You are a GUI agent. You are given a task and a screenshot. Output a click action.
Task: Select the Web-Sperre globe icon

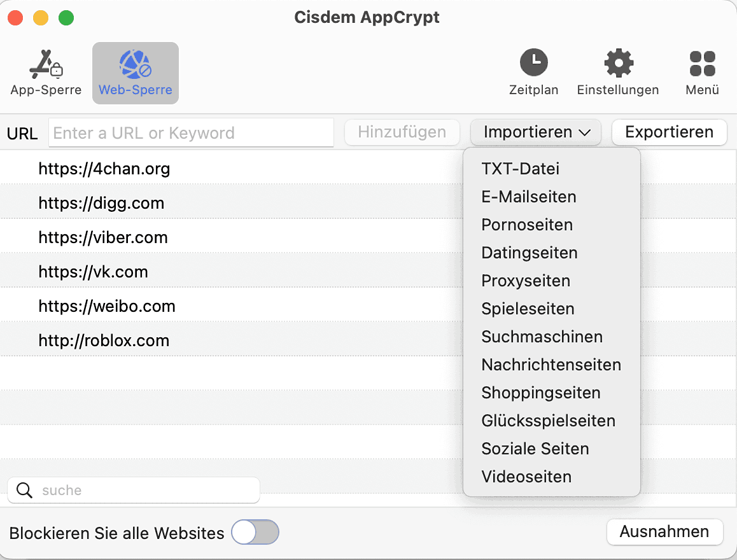coord(135,64)
